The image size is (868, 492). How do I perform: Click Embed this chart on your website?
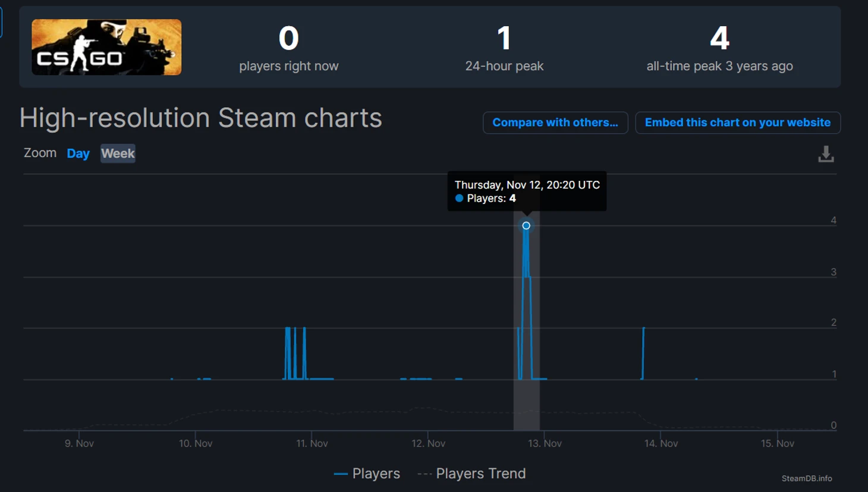click(738, 123)
